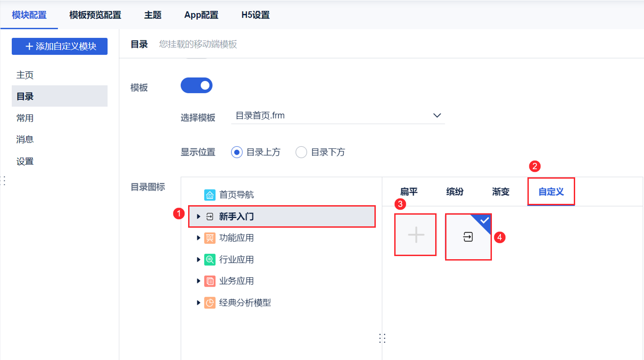Click the orange 功能应用 icon
The image size is (644, 360).
pyautogui.click(x=210, y=238)
